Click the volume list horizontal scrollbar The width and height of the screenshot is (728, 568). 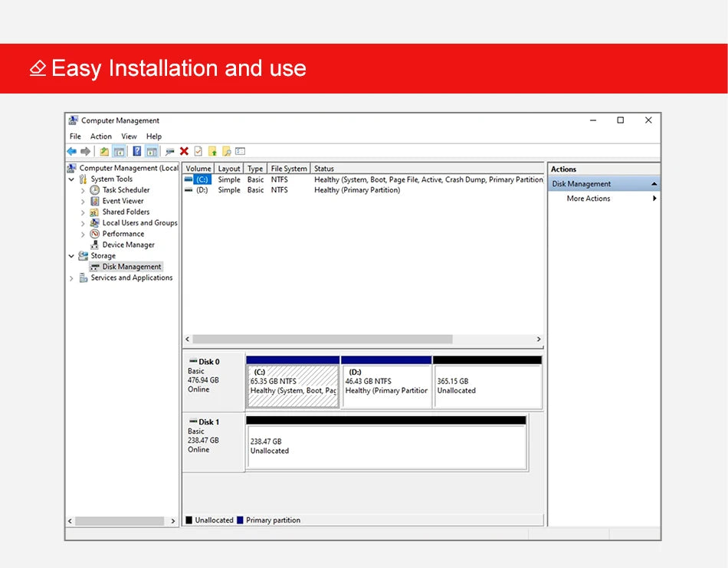pyautogui.click(x=322, y=339)
